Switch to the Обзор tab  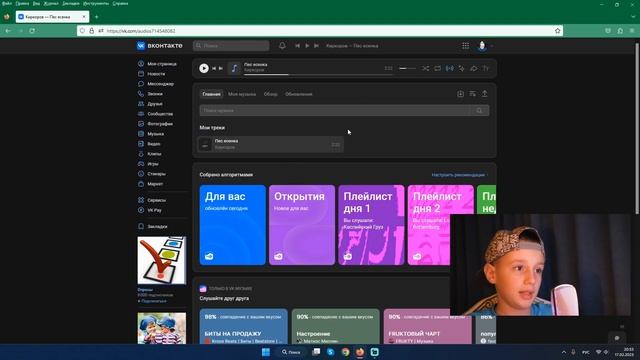[x=270, y=94]
